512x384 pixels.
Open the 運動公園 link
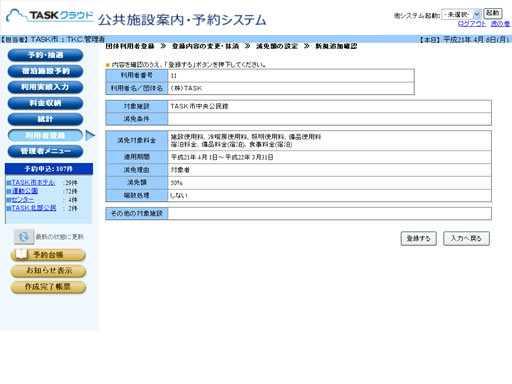(25, 191)
